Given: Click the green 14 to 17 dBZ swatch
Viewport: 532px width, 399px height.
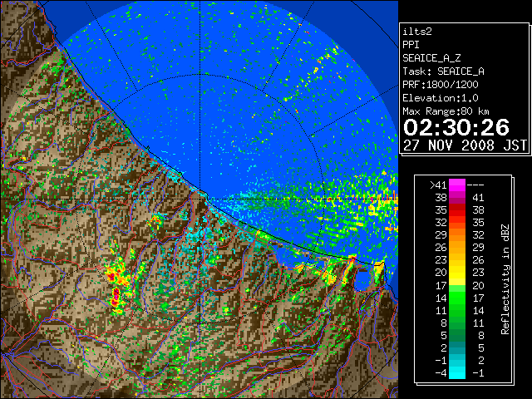Looking at the screenshot, I should click(457, 298).
